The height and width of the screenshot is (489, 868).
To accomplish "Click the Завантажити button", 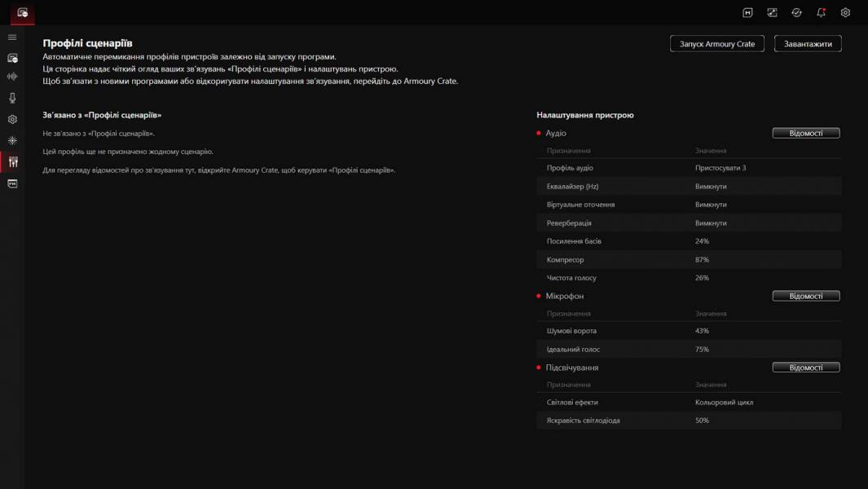I will tap(808, 44).
